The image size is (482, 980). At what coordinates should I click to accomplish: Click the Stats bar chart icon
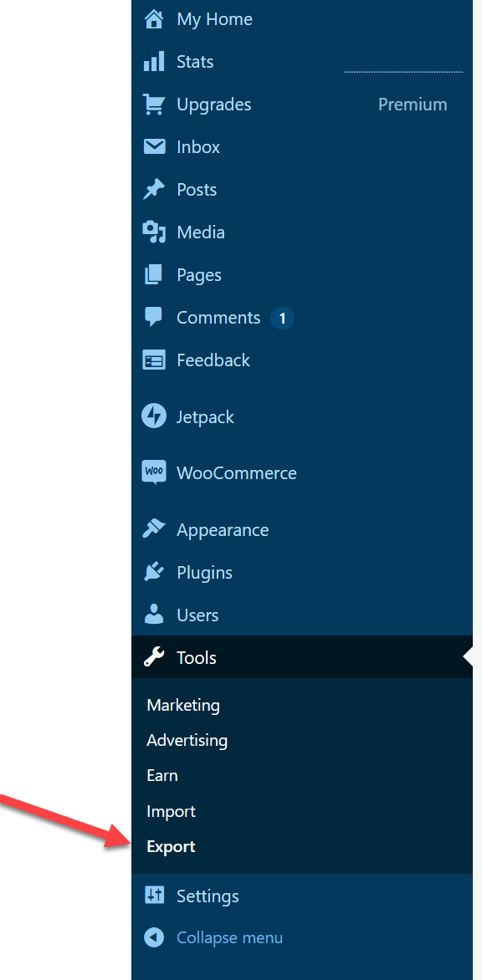154,61
